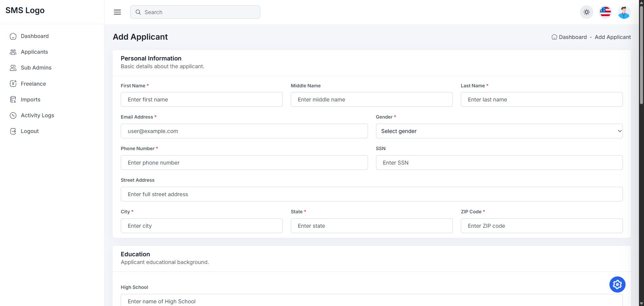Click the SMS Logo link
The width and height of the screenshot is (644, 306).
[25, 10]
